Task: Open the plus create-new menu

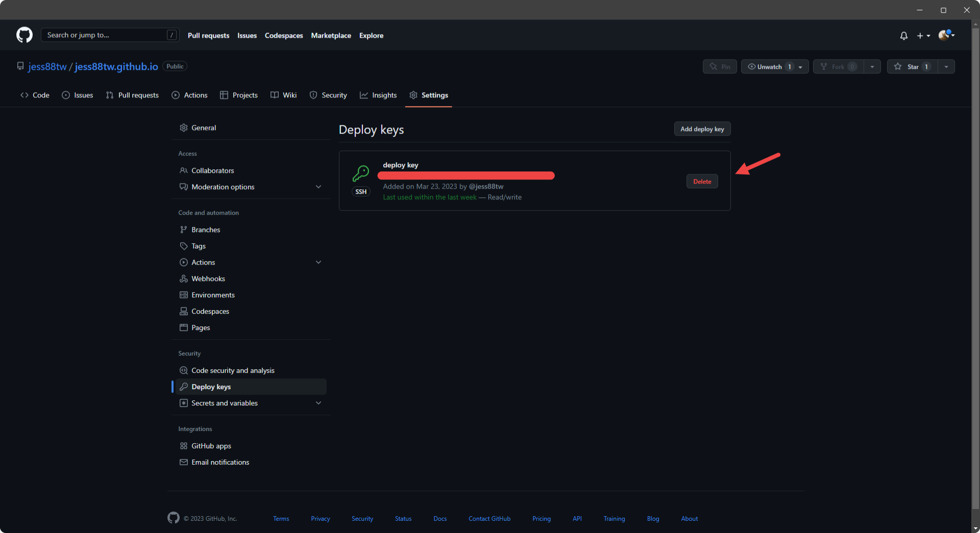Action: tap(923, 36)
